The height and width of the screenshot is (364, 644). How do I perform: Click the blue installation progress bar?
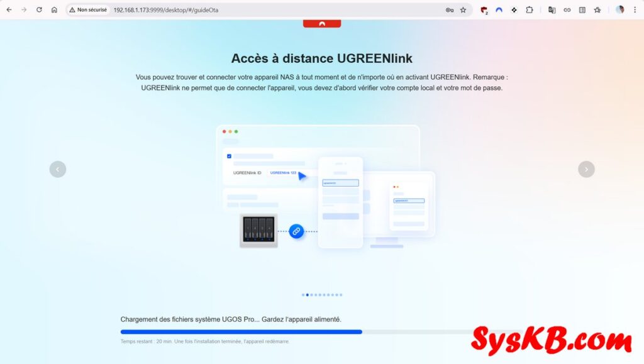tap(322, 331)
